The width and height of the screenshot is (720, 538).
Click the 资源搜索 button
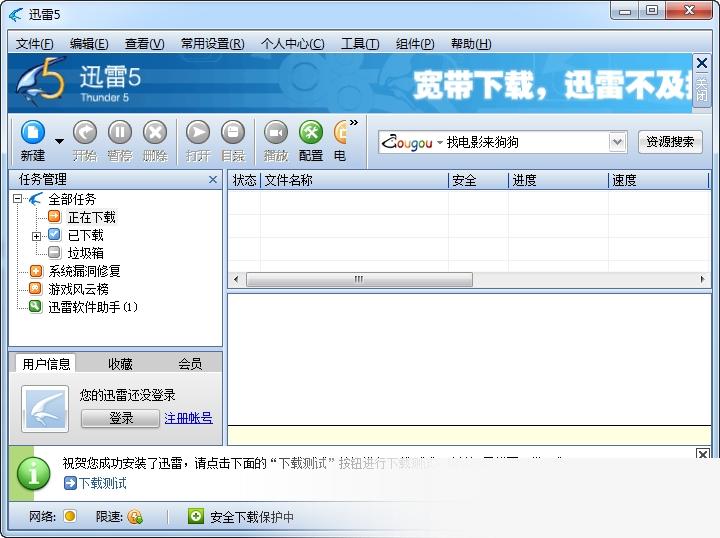point(670,142)
